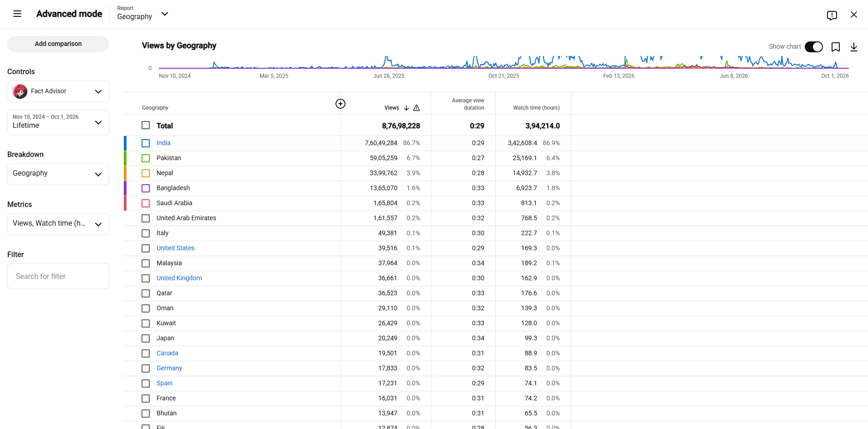
Task: Tick the Nepal row checkbox
Action: (146, 173)
